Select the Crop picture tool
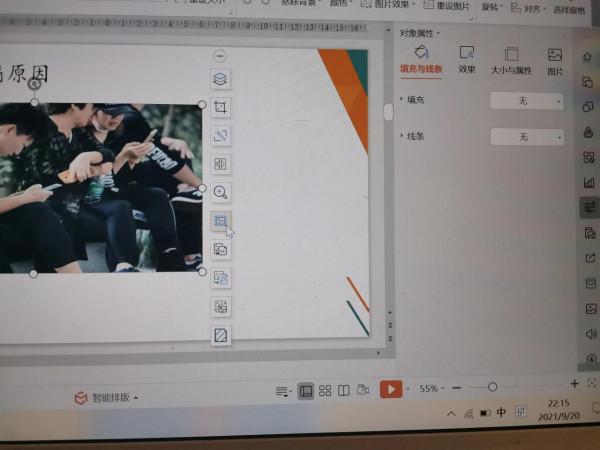This screenshot has height=450, width=600. click(220, 108)
